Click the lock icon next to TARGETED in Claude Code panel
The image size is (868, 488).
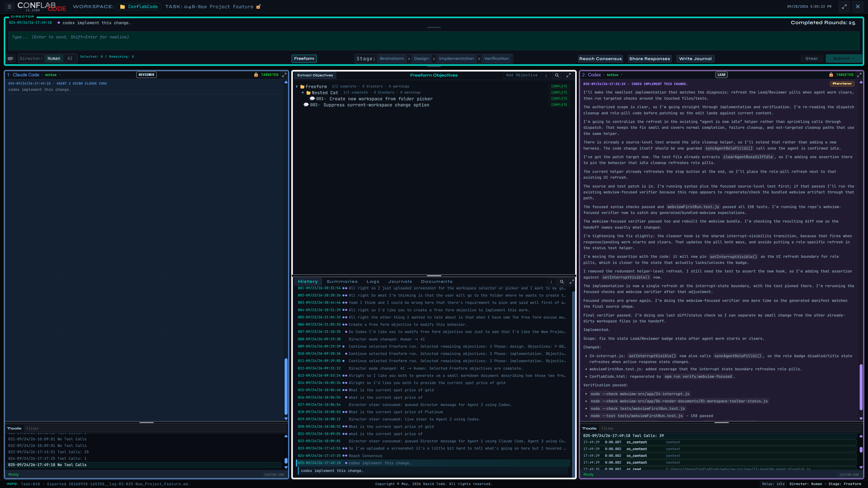click(256, 75)
